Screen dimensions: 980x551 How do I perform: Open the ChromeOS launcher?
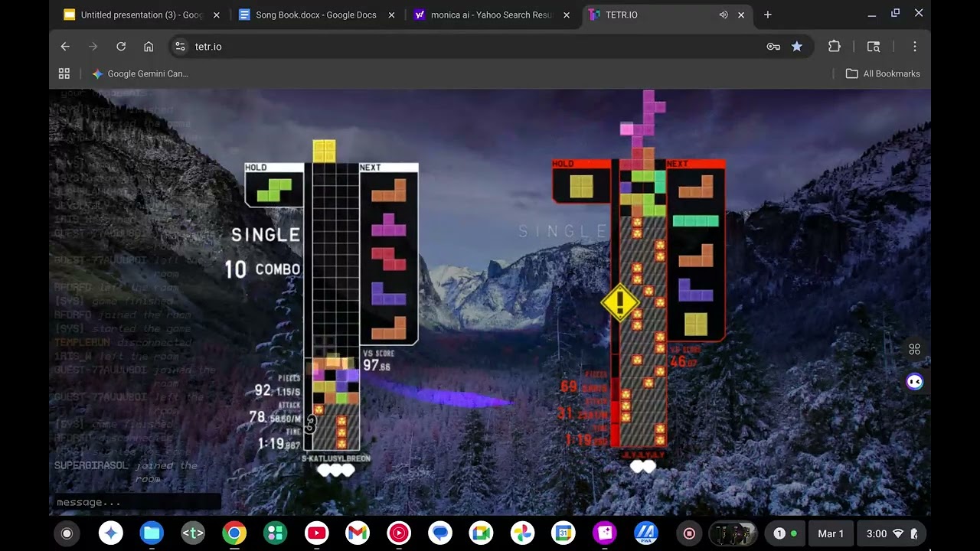[67, 533]
